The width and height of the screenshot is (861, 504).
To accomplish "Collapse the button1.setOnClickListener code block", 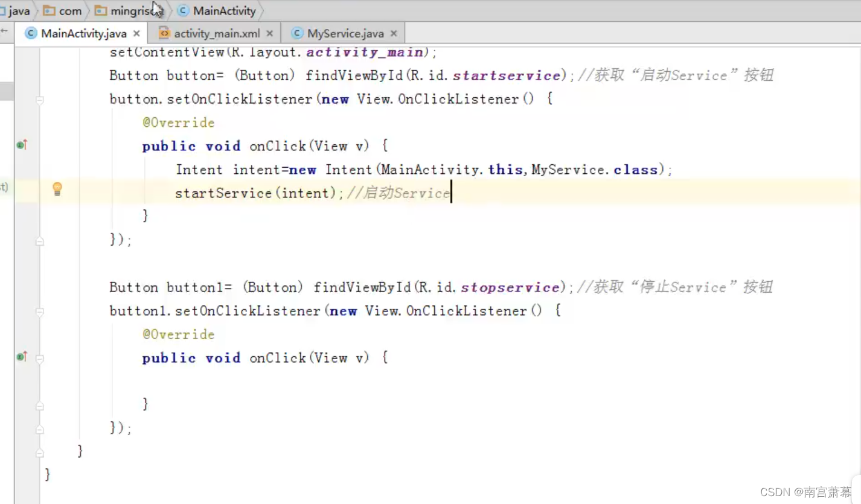I will (x=40, y=312).
